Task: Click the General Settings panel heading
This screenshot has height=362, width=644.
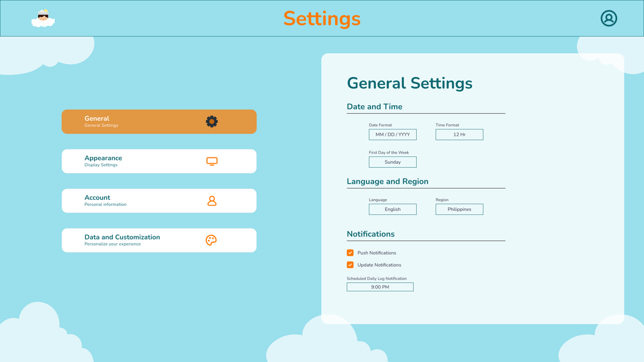Action: pyautogui.click(x=410, y=83)
